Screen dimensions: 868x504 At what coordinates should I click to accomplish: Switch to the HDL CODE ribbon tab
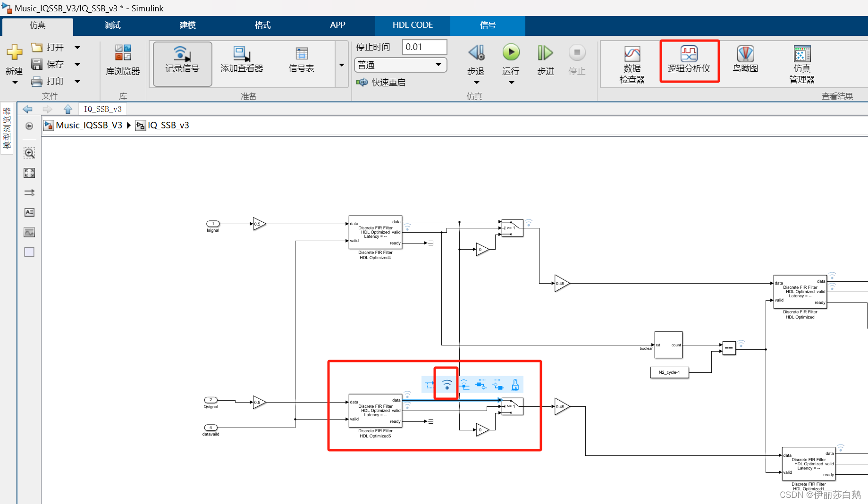coord(413,25)
